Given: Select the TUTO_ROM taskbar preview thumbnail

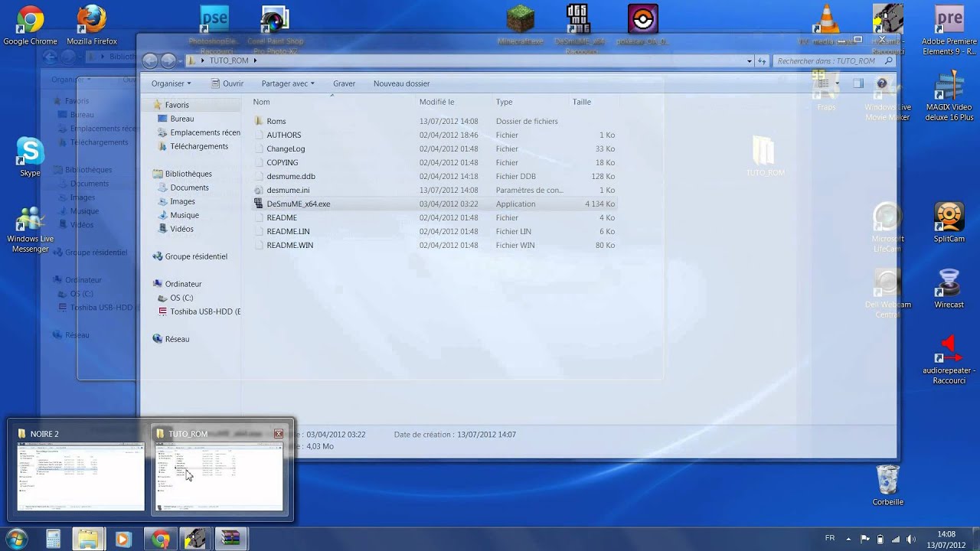Looking at the screenshot, I should point(220,469).
